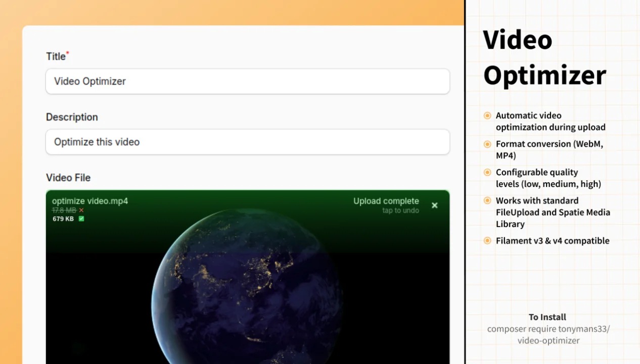Screen dimensions: 640x364
Task: Collapse the Upload complete status banner
Action: 386,201
